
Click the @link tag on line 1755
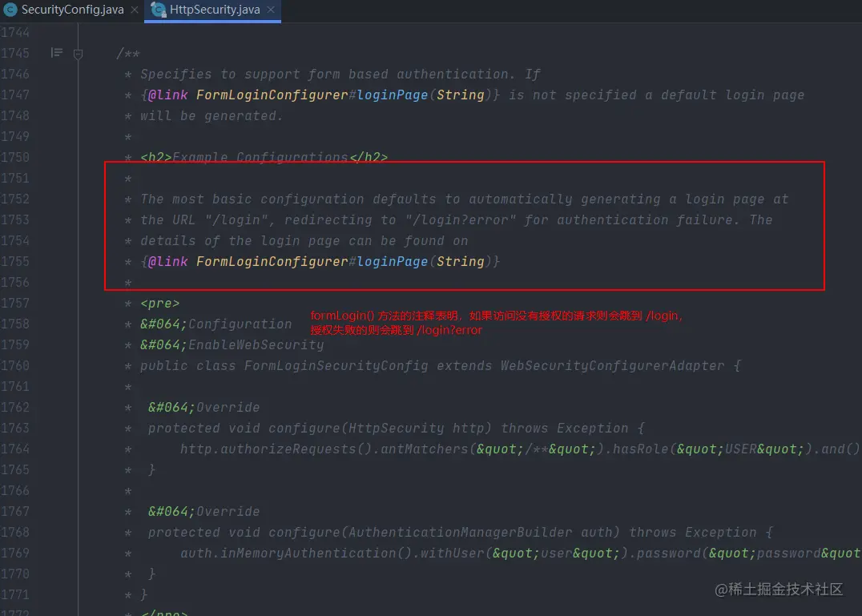pyautogui.click(x=168, y=262)
